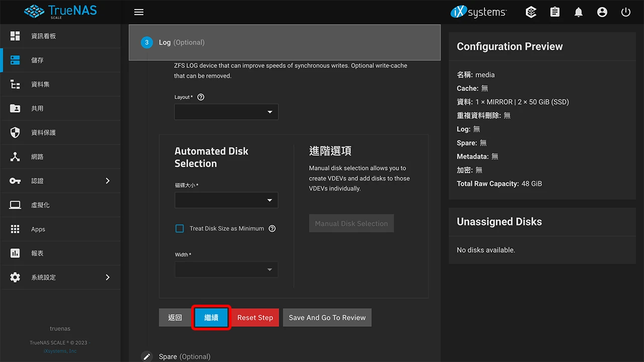Viewport: 644px width, 362px height.
Task: Click the notifications bell icon
Action: point(578,12)
